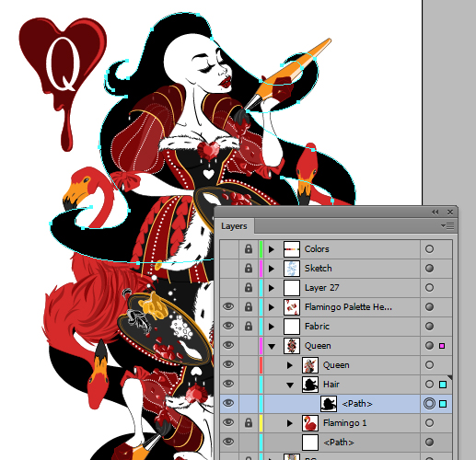Expand Layer 27
The width and height of the screenshot is (476, 460).
(272, 288)
